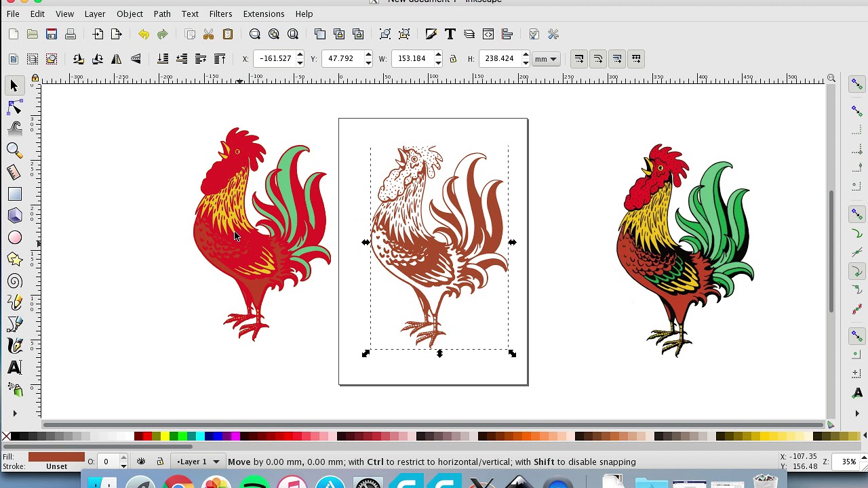Cut selection with scissors icon
The image size is (868, 488).
pos(209,34)
